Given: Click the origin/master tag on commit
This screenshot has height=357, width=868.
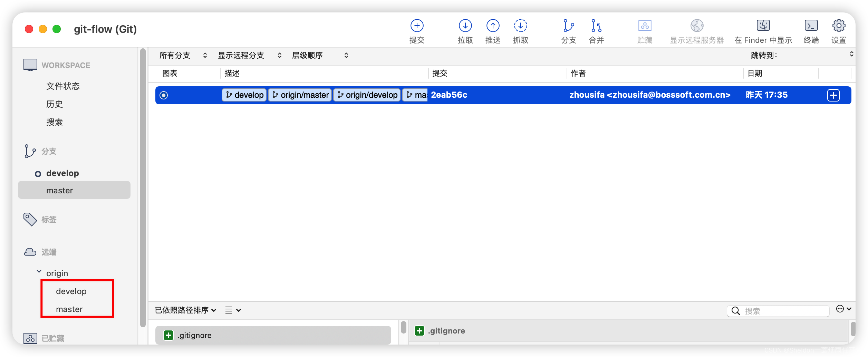Looking at the screenshot, I should (x=300, y=95).
